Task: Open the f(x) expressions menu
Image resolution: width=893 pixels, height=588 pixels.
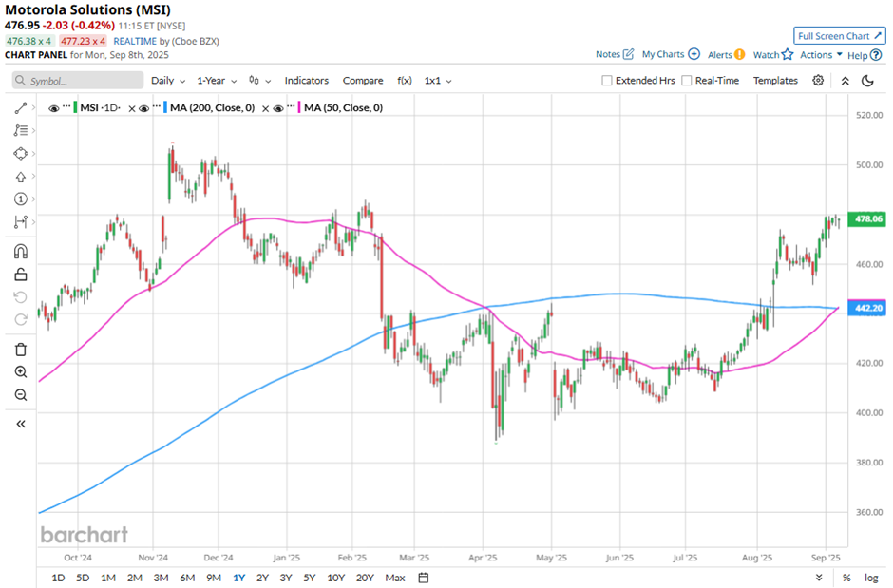Action: [x=405, y=81]
